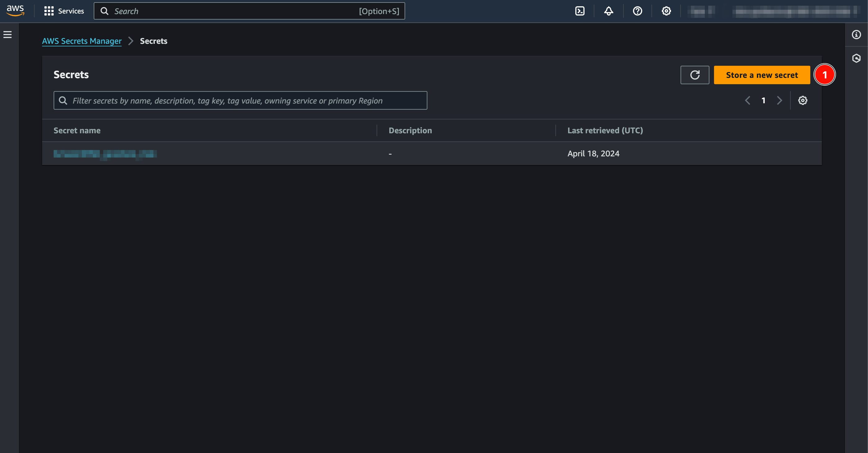Click the page number indicator showing 1
868x453 pixels.
763,100
